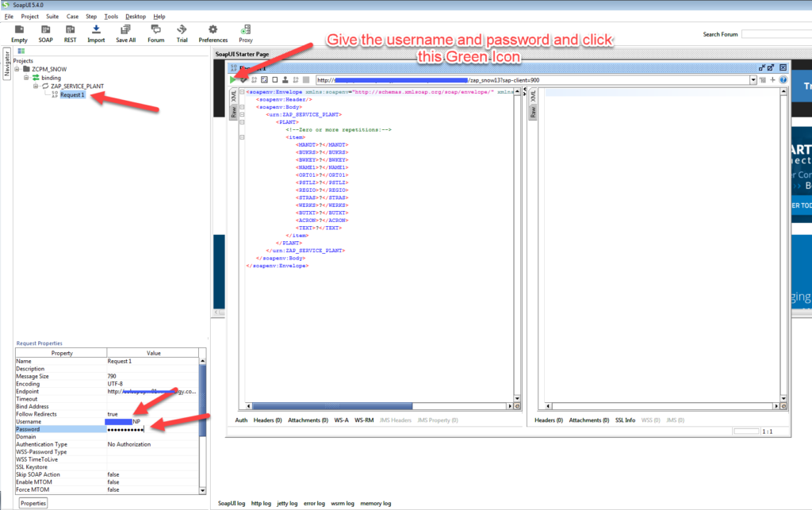The image size is (812, 510).
Task: Create a new SOAP project
Action: 45,33
